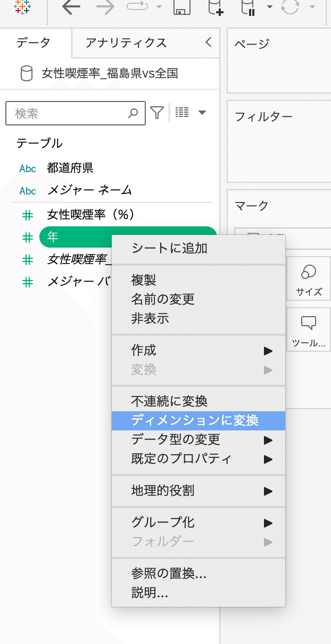331x644 pixels.
Task: Click the view as list icon
Action: [182, 112]
